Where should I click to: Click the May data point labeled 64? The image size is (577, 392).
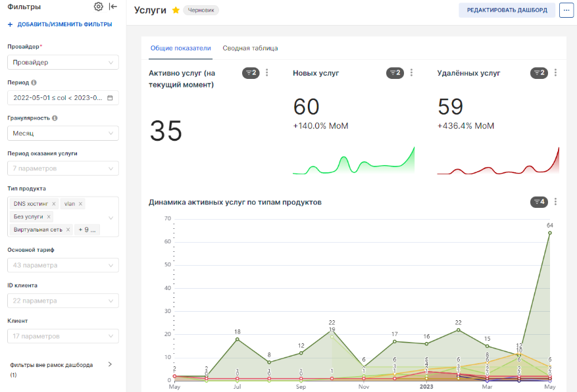(550, 233)
